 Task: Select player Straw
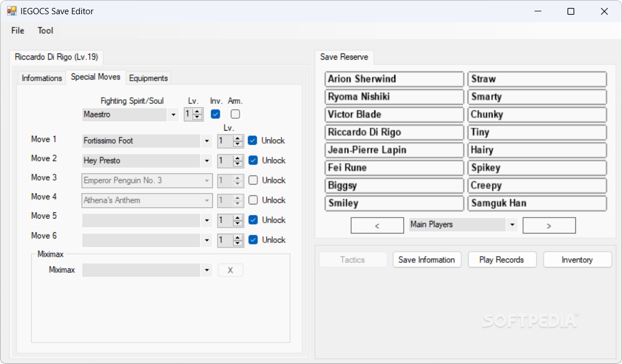coord(537,79)
